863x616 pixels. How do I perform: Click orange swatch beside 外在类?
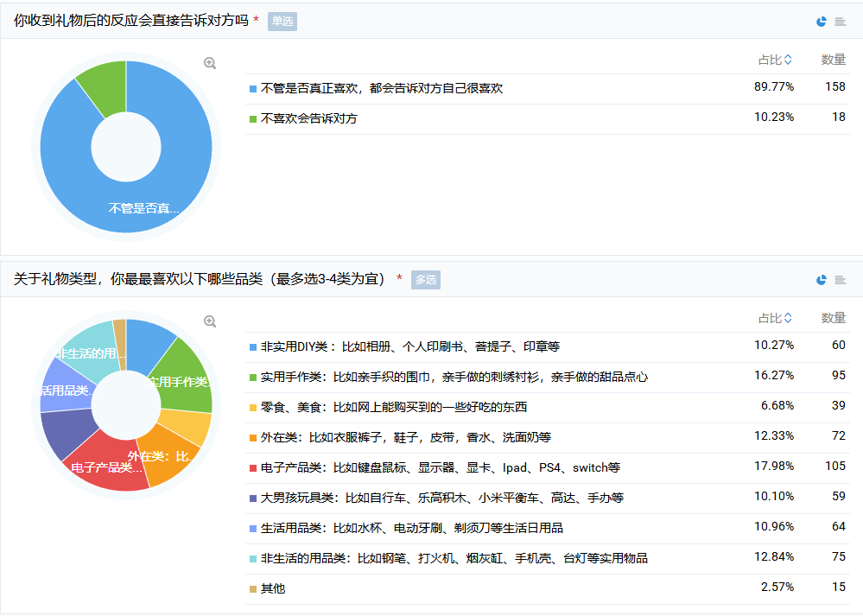253,438
